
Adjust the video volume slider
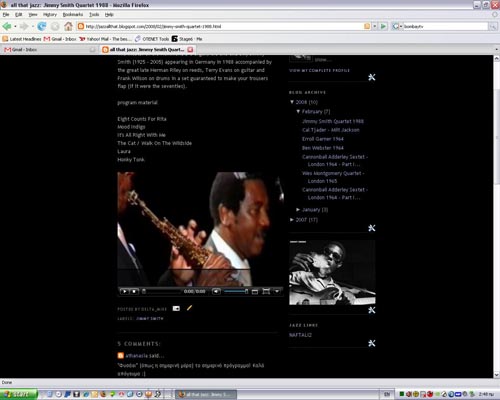[236, 291]
